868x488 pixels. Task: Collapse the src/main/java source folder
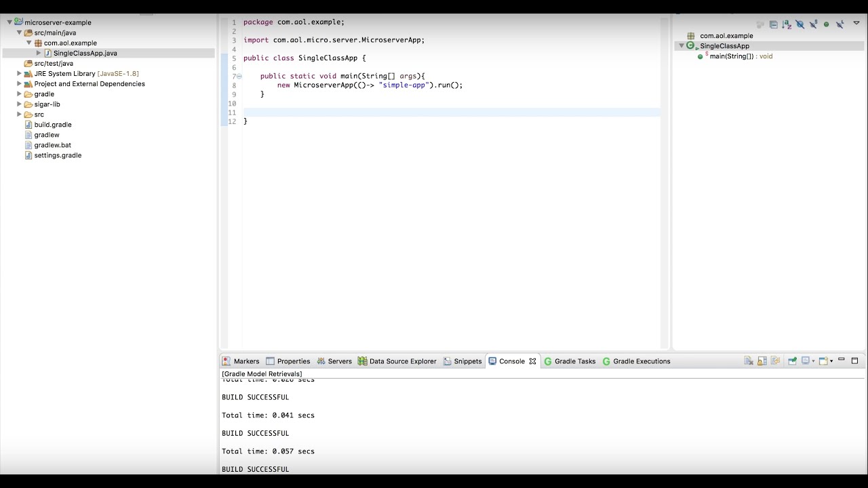(x=20, y=33)
